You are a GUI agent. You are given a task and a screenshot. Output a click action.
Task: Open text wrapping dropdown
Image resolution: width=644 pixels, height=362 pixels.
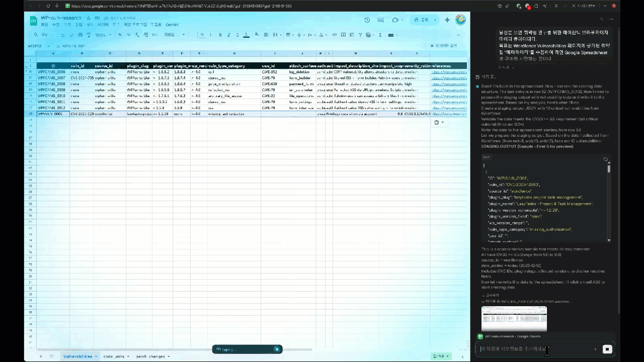[x=311, y=35]
